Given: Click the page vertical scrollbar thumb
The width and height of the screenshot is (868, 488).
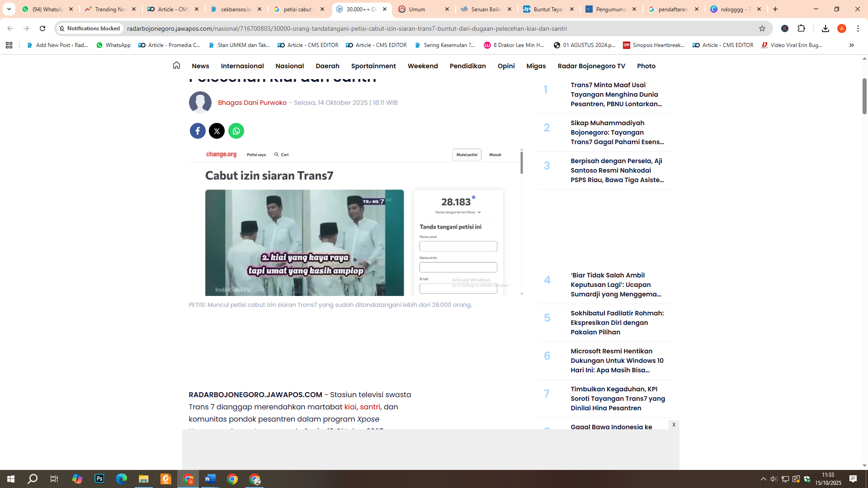Looking at the screenshot, I should tap(864, 96).
